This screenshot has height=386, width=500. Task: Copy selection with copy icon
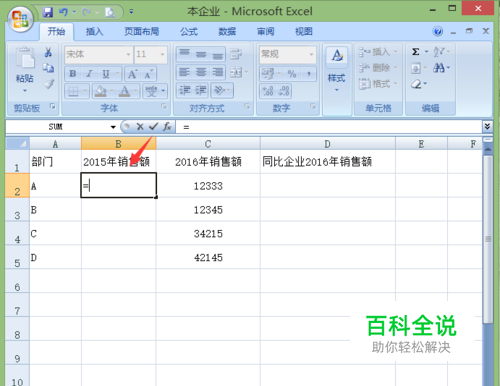click(48, 68)
